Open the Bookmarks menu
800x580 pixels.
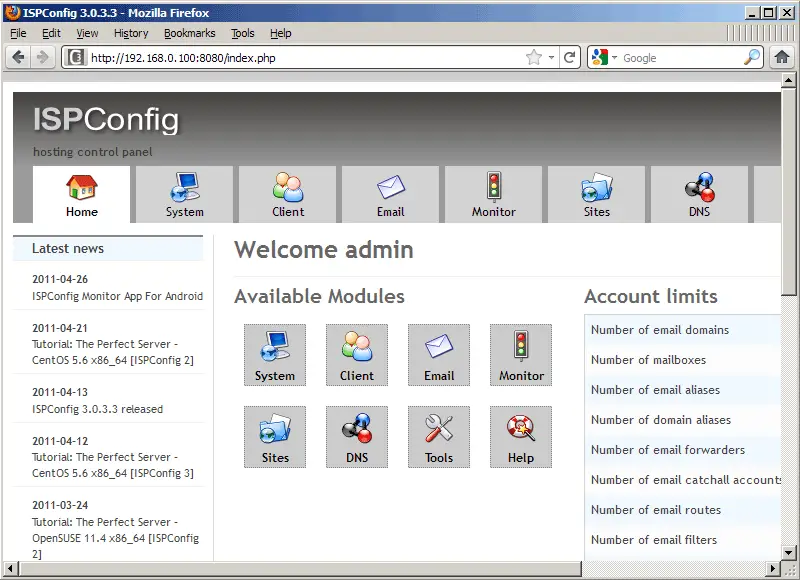(x=189, y=33)
